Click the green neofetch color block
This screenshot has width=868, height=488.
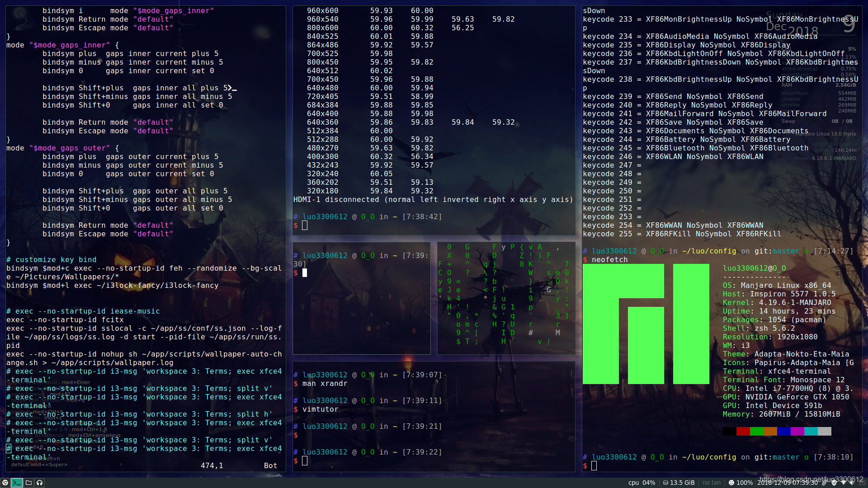[757, 431]
